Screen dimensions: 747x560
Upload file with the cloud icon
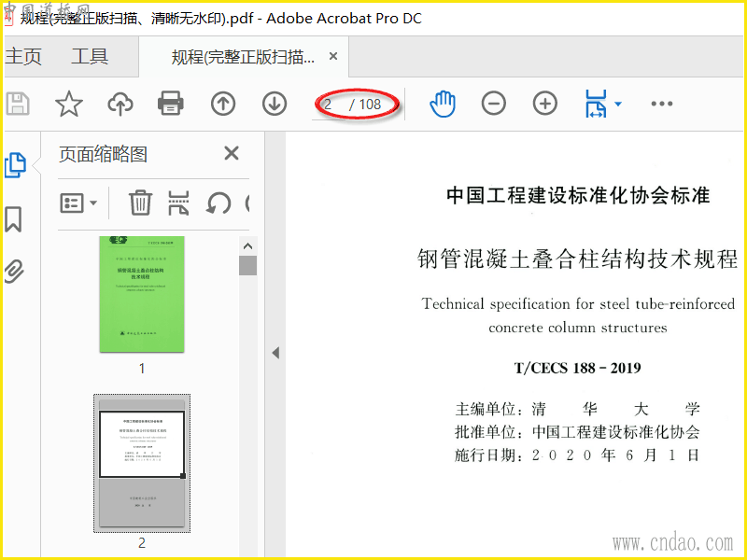[120, 104]
